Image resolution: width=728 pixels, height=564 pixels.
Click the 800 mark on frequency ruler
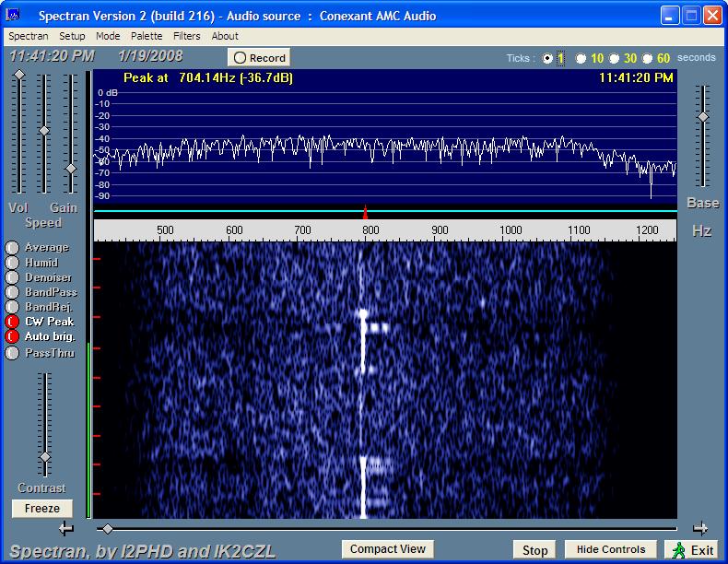370,230
